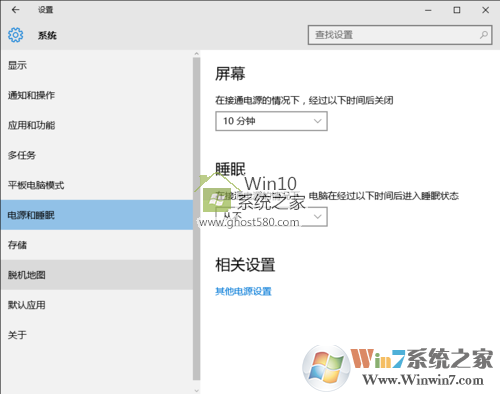Select 电源和睡眠 in the sidebar
The image size is (500, 394).
[97, 215]
